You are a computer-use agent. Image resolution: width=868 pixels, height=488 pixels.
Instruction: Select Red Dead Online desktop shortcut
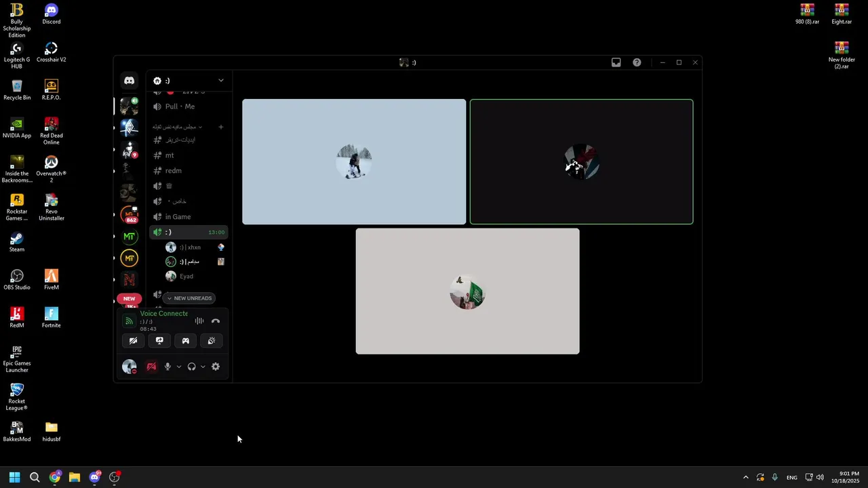coord(52,131)
